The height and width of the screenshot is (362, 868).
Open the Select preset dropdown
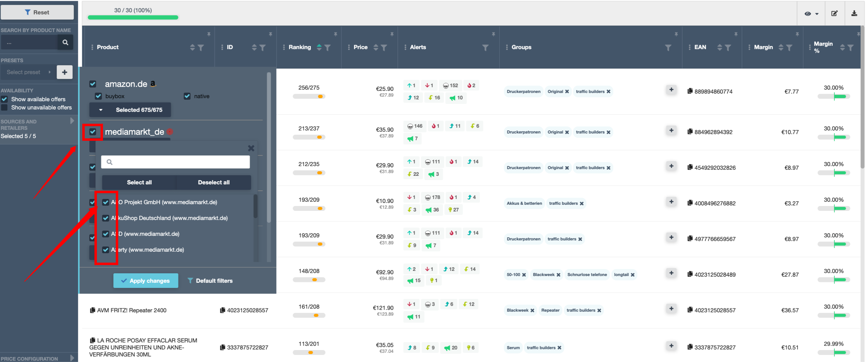28,72
